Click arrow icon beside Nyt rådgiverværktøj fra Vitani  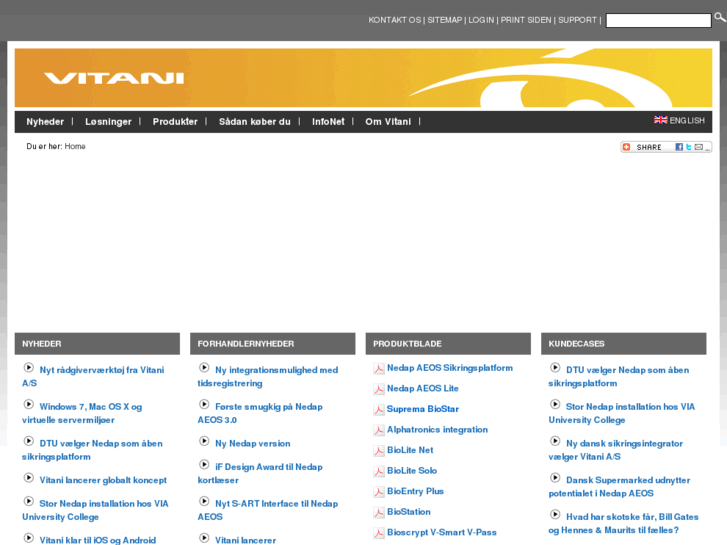coord(29,368)
